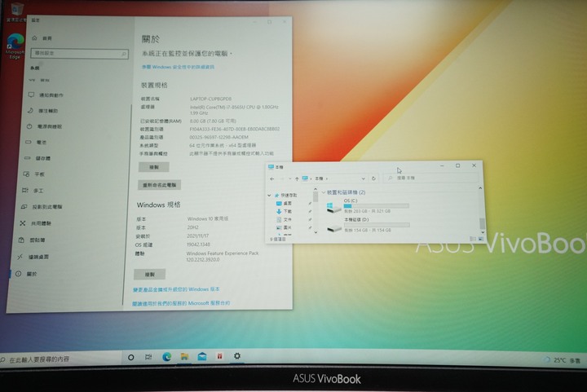
Task: Open 共用體驗 settings
Action: tap(36, 223)
